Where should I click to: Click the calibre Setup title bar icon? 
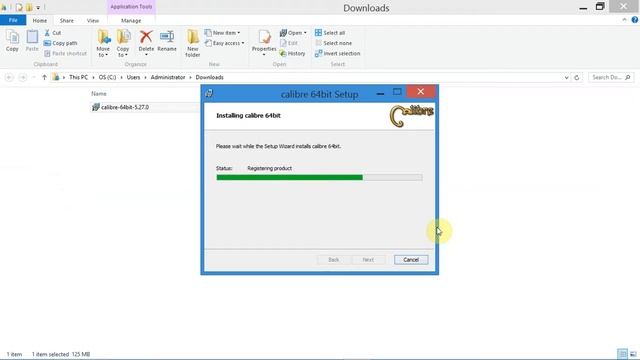(209, 93)
